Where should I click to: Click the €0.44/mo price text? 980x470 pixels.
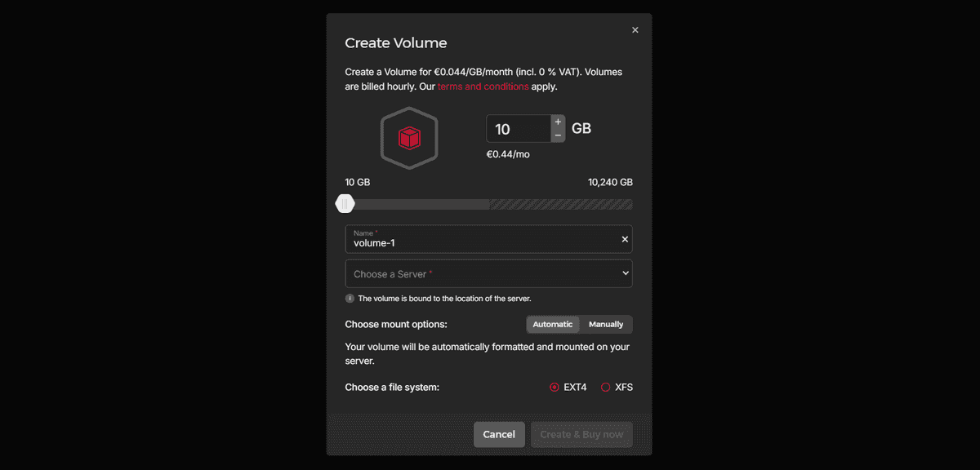pos(508,154)
